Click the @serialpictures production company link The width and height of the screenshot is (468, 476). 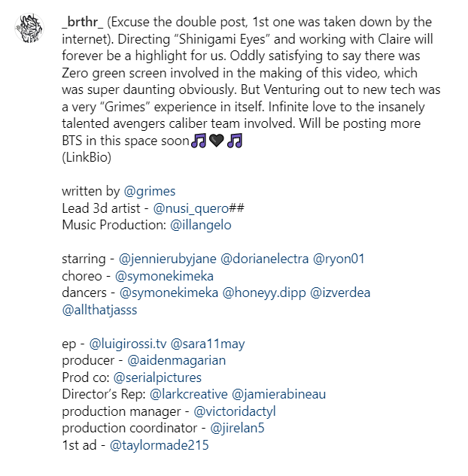coord(157,377)
